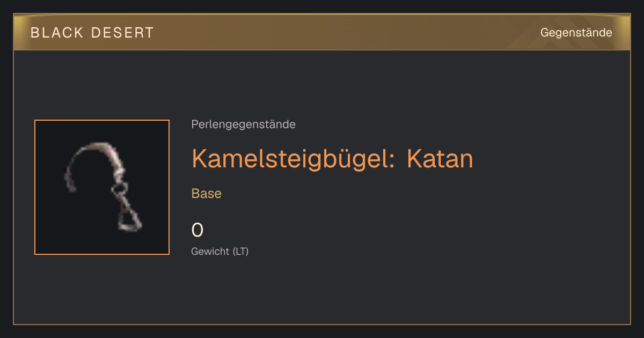This screenshot has width=644, height=338.
Task: Click the word Katan in the item title
Action: tap(440, 158)
